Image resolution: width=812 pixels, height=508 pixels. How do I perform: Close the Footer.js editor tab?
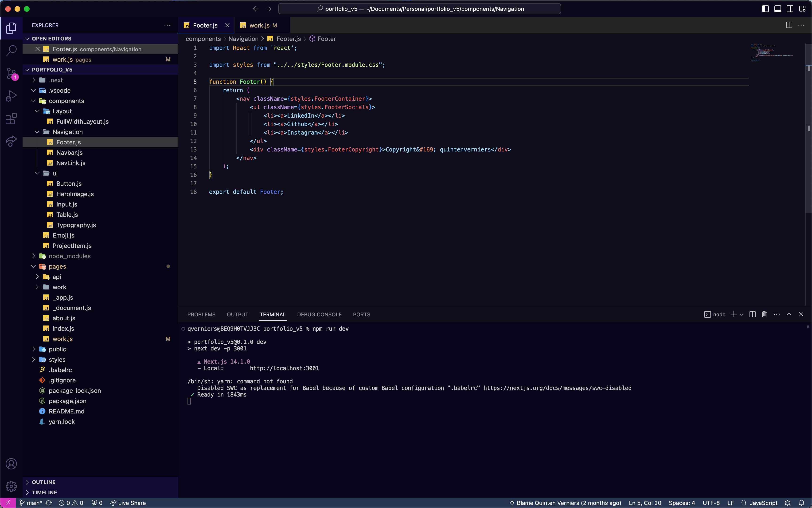pyautogui.click(x=227, y=25)
